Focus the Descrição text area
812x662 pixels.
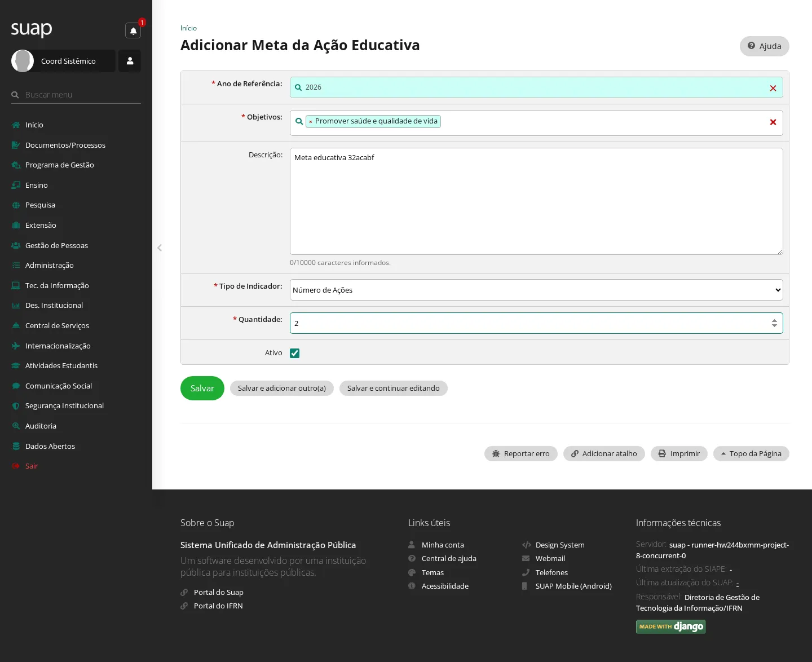536,201
